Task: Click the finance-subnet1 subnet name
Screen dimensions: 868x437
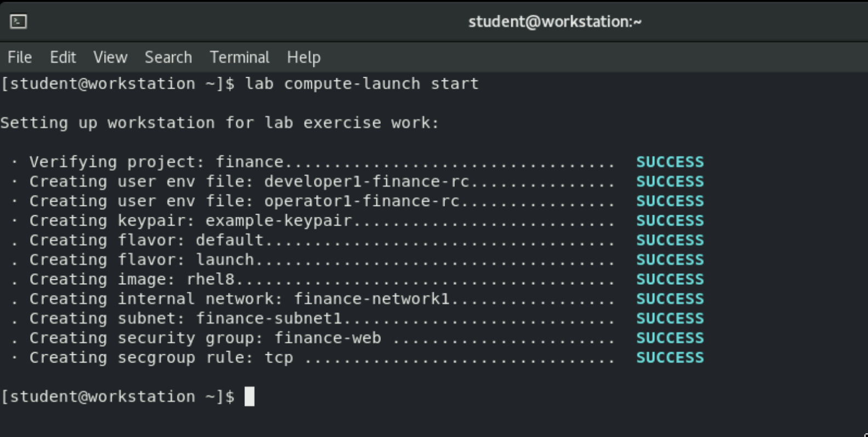Action: [x=269, y=318]
